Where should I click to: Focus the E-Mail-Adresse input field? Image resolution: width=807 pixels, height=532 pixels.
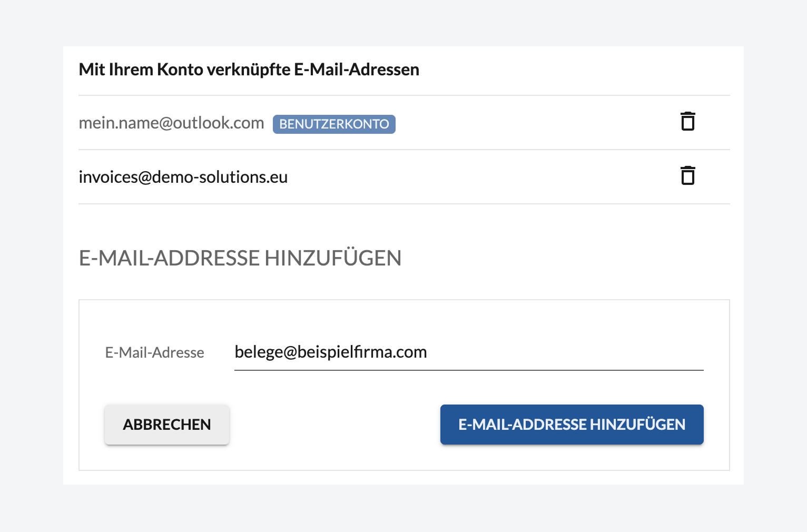pos(469,352)
